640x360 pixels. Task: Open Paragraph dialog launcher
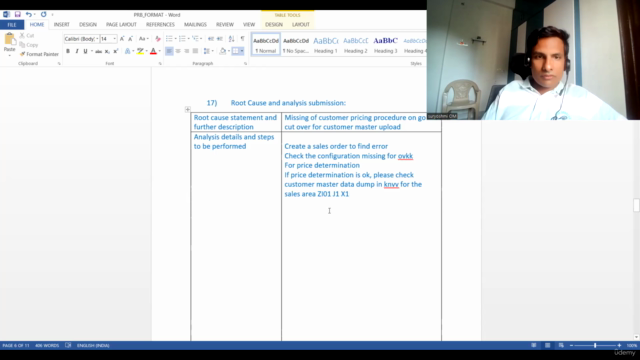[245, 64]
